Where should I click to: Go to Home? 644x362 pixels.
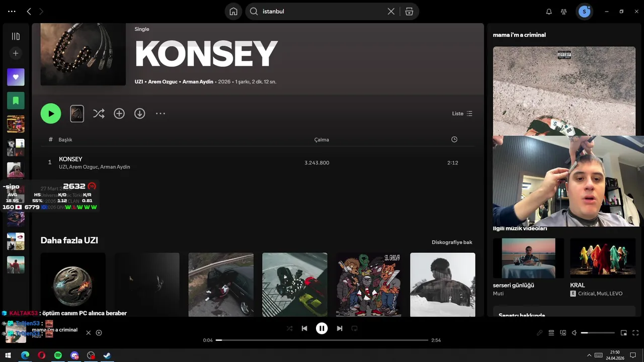pos(233,12)
